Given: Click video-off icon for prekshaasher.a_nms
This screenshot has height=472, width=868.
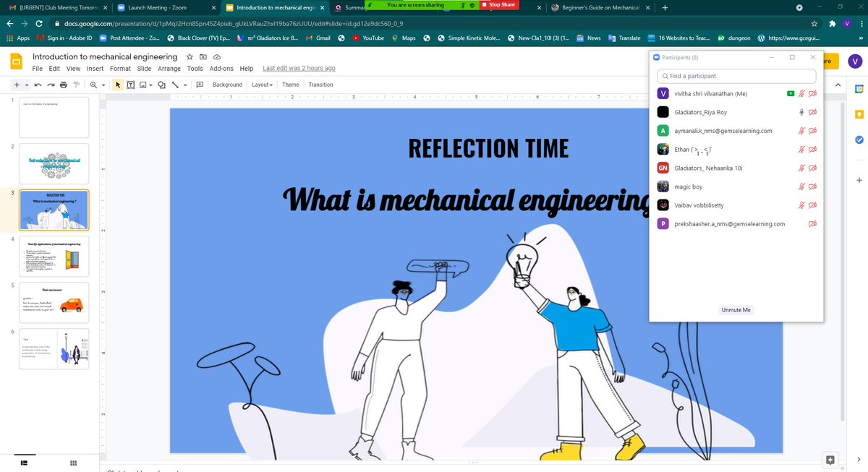Looking at the screenshot, I should pyautogui.click(x=812, y=224).
